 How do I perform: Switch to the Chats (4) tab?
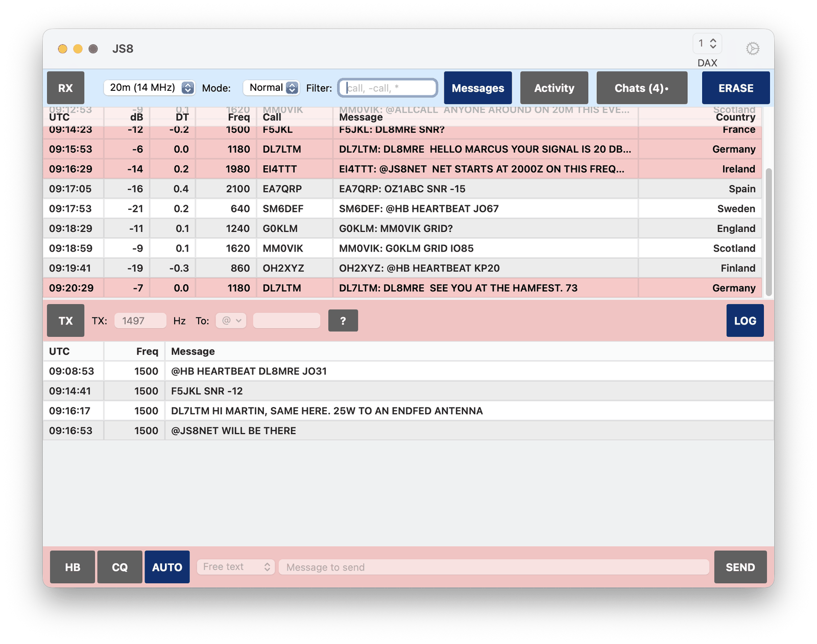(x=642, y=88)
